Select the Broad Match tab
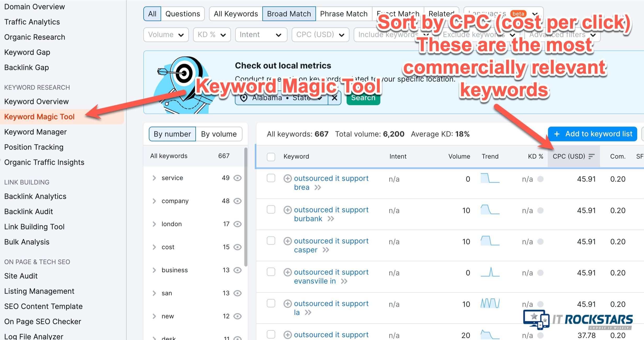644x340 pixels. (289, 14)
